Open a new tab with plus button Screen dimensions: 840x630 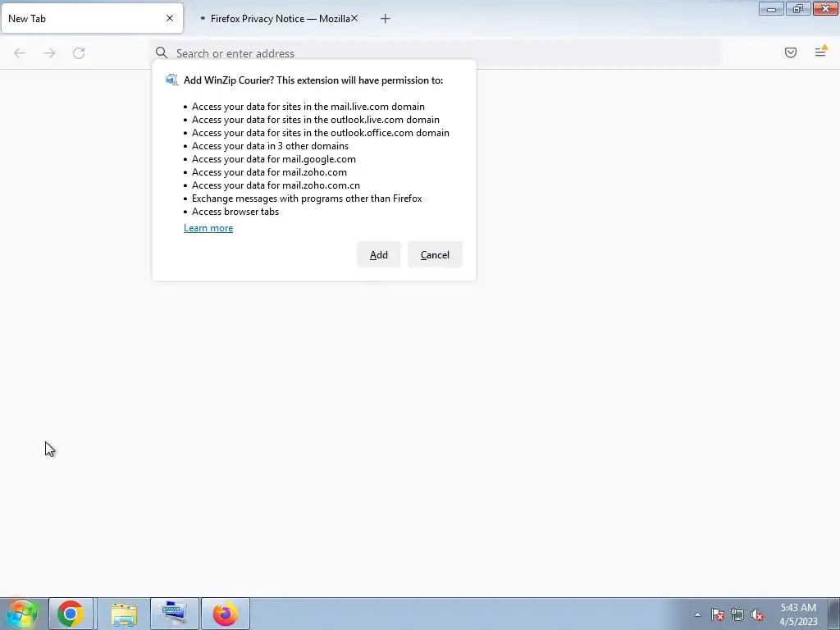386,19
